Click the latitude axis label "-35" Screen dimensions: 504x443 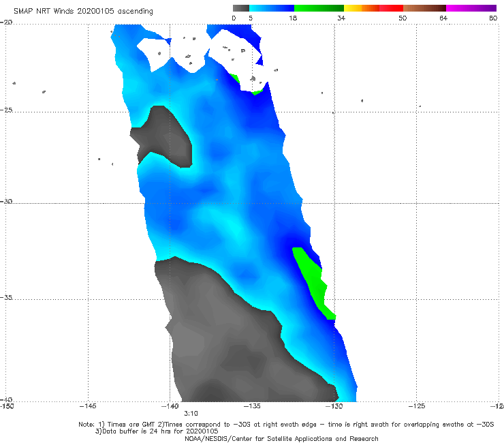click(x=6, y=297)
